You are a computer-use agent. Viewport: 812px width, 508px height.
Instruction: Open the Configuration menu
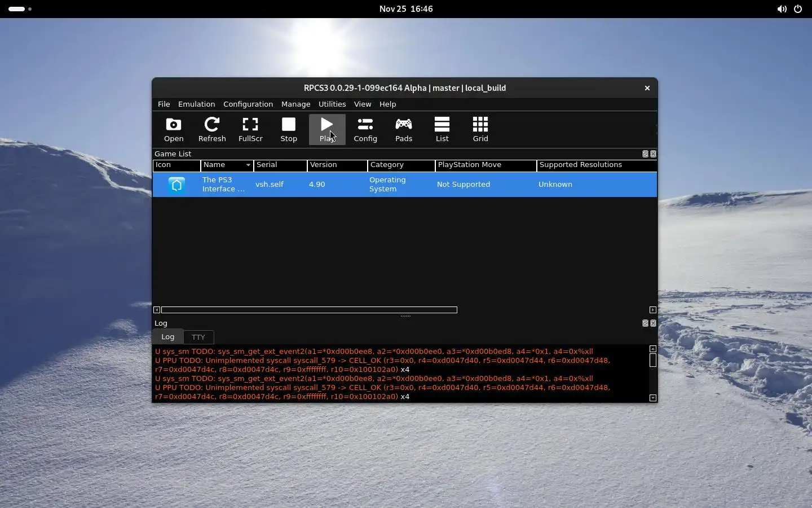coord(248,104)
